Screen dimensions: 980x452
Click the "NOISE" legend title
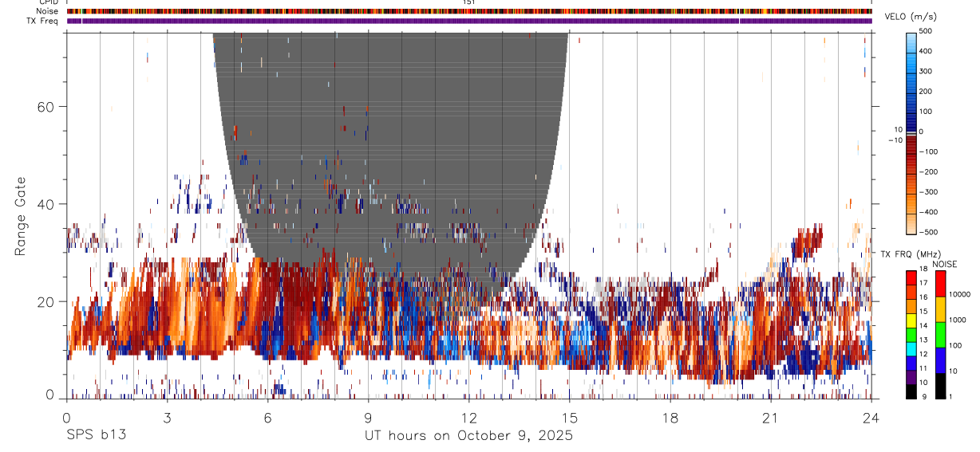click(x=944, y=264)
